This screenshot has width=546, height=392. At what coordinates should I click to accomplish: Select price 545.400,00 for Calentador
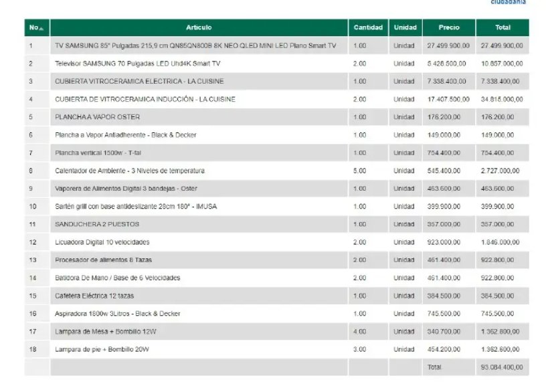click(444, 171)
